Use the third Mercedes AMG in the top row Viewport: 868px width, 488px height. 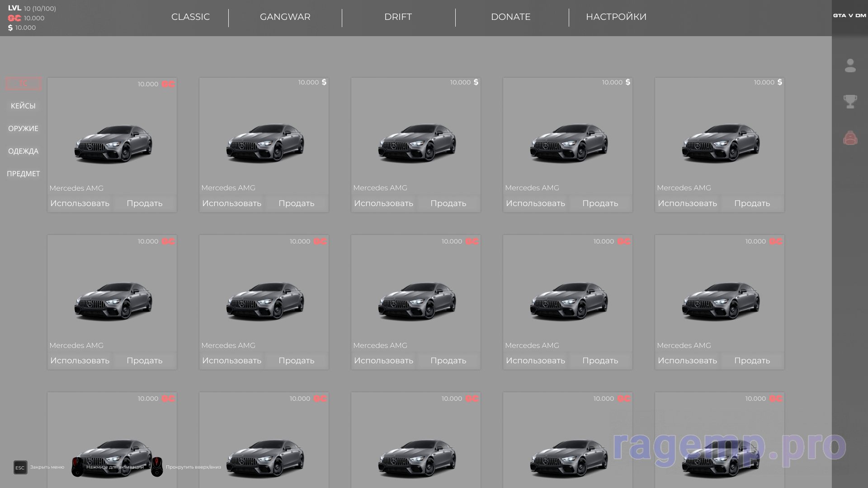(384, 203)
